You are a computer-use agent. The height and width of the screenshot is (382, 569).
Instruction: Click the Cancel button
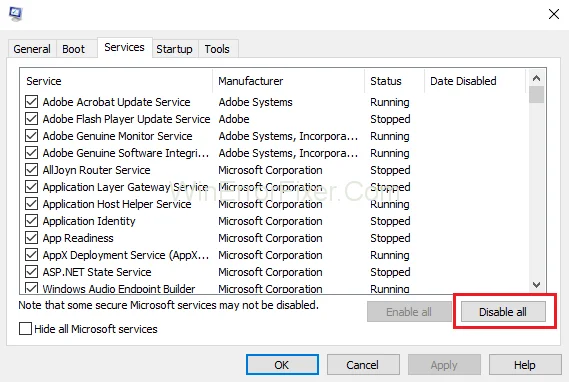tap(363, 365)
